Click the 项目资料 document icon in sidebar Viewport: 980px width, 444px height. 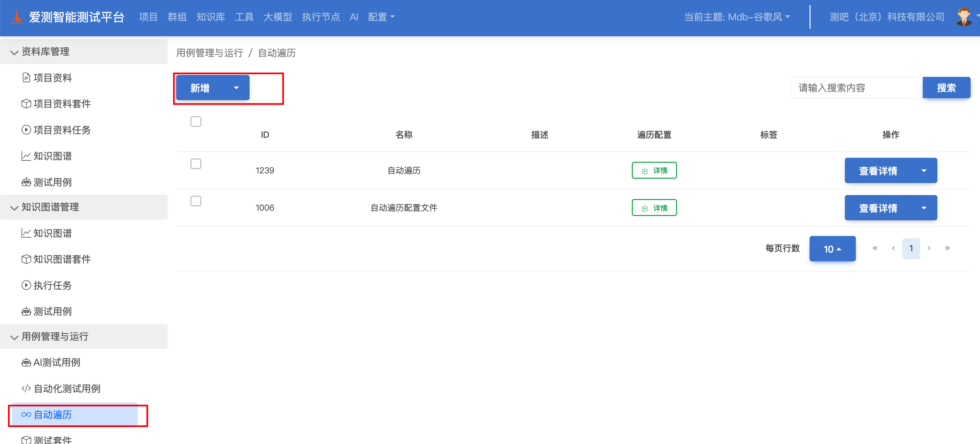[x=26, y=78]
